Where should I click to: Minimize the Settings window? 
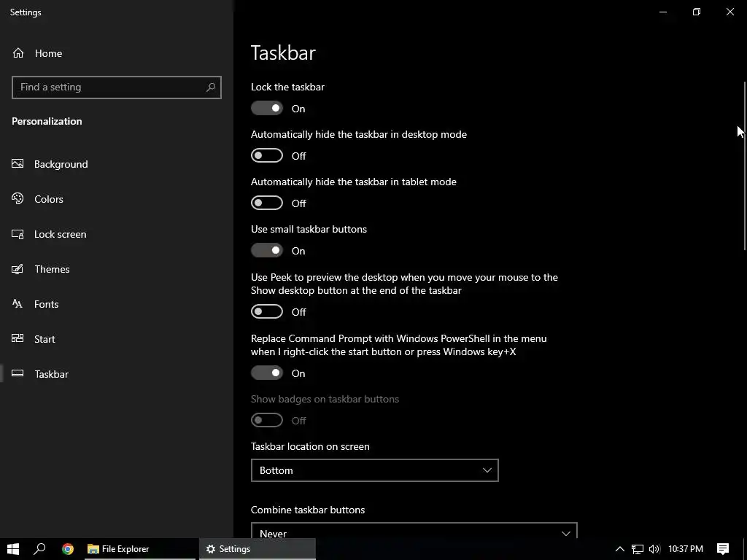pyautogui.click(x=662, y=12)
